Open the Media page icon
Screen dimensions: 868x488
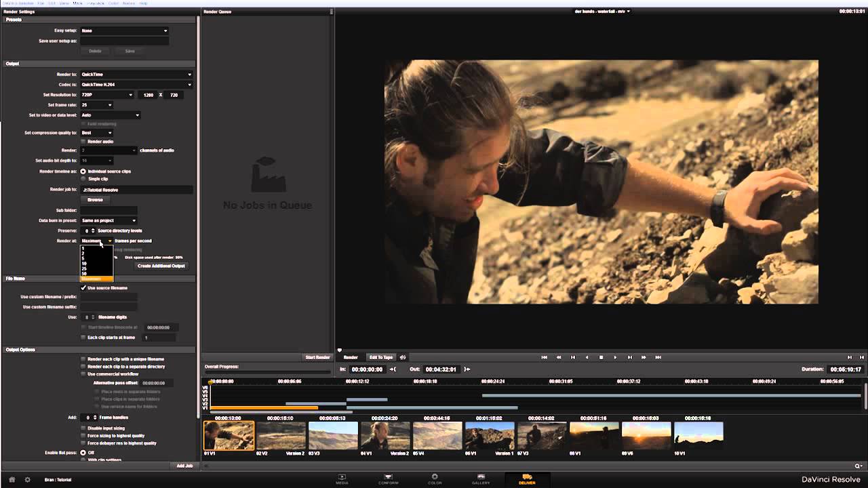pyautogui.click(x=342, y=479)
